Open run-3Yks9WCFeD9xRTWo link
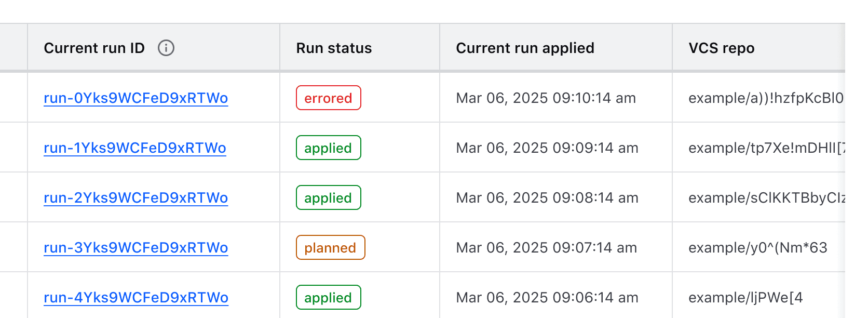This screenshot has height=318, width=868. coord(135,248)
